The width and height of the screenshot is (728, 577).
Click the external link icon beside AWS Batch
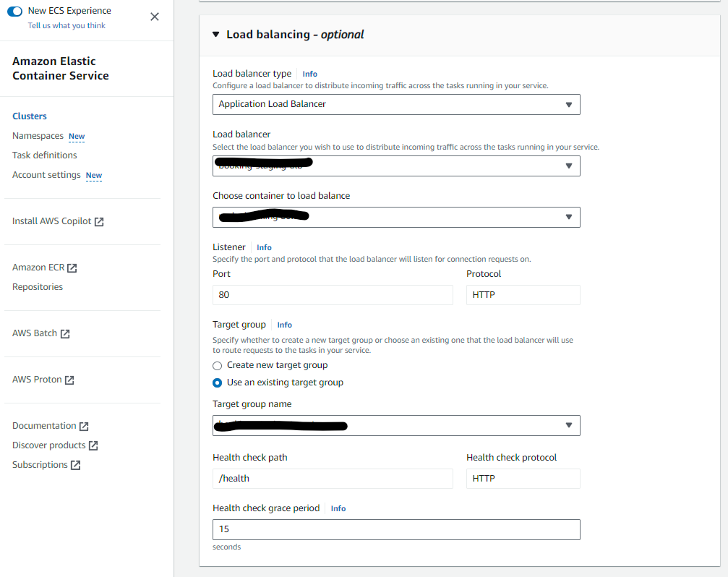(x=65, y=334)
